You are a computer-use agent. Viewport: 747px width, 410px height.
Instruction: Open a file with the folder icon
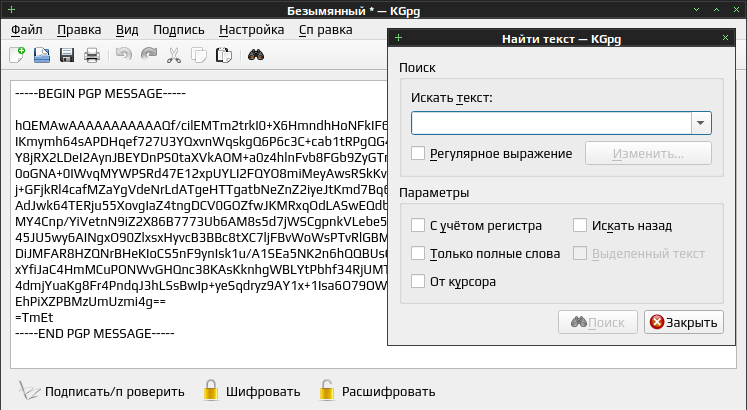point(42,55)
